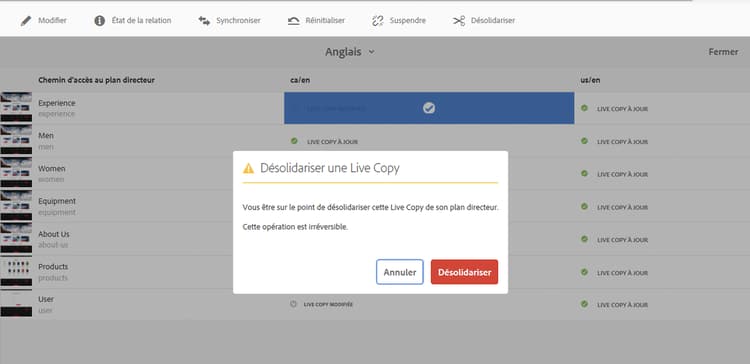This screenshot has height=364, width=750.
Task: Click the Fermer link
Action: point(723,52)
